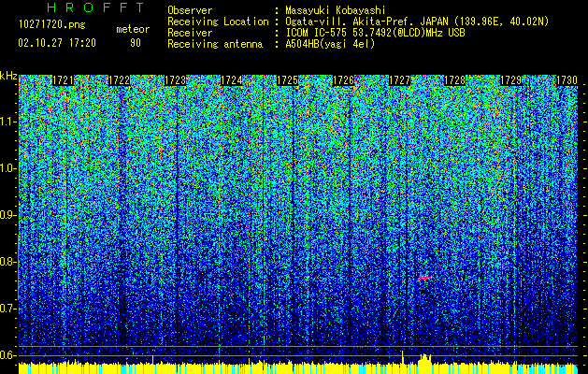Click the Receiver label
Viewport: 588px width, 374px height.
pos(190,33)
